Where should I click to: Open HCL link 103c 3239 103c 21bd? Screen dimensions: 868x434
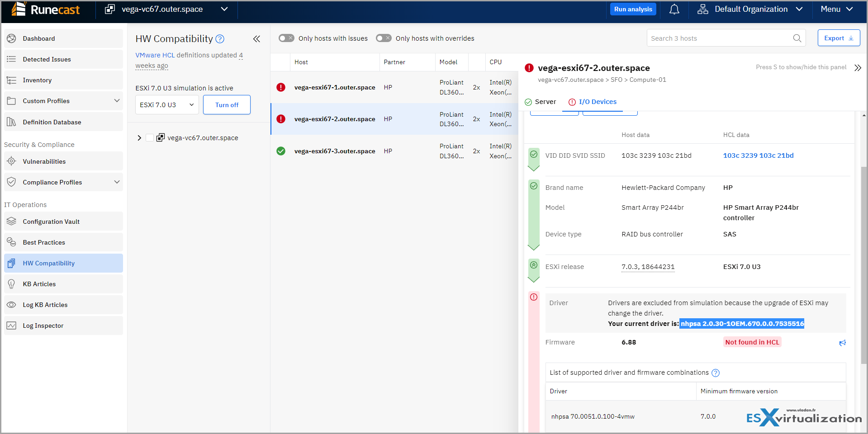758,156
